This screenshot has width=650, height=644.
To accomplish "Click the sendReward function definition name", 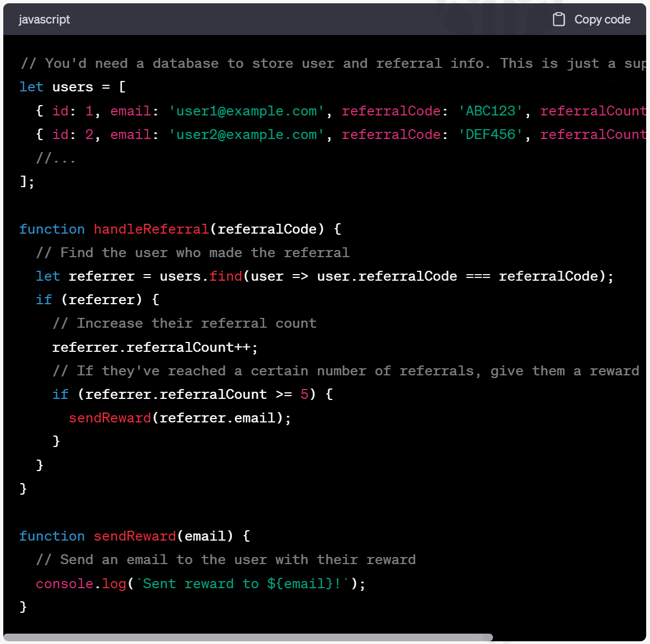I will pyautogui.click(x=135, y=536).
